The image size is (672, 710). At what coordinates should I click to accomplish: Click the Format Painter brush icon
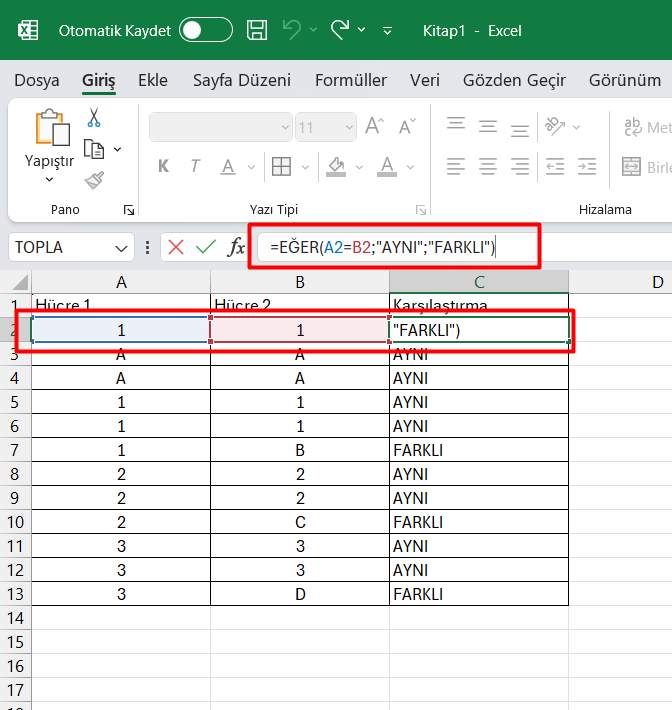click(x=94, y=180)
